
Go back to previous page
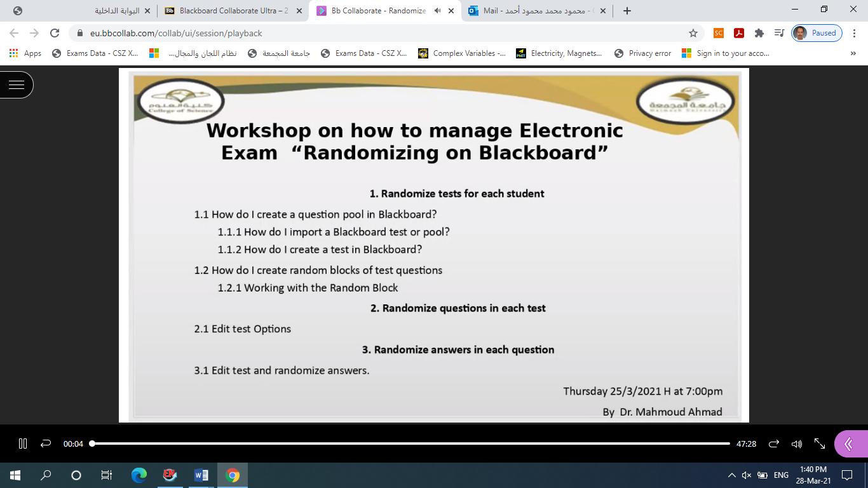[14, 33]
